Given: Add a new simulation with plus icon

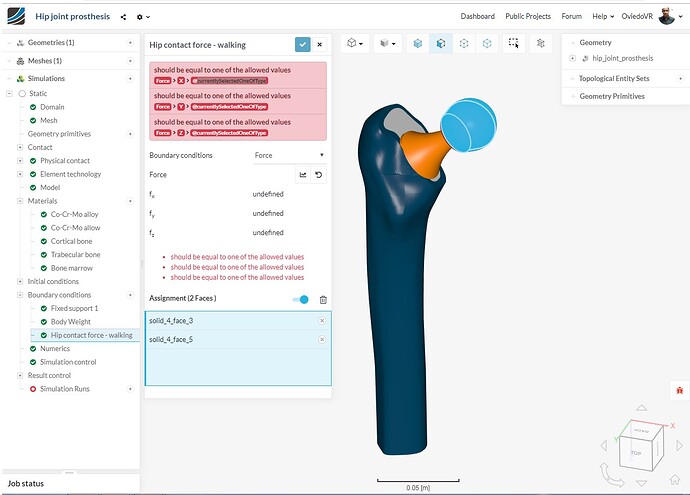Looking at the screenshot, I should [130, 78].
